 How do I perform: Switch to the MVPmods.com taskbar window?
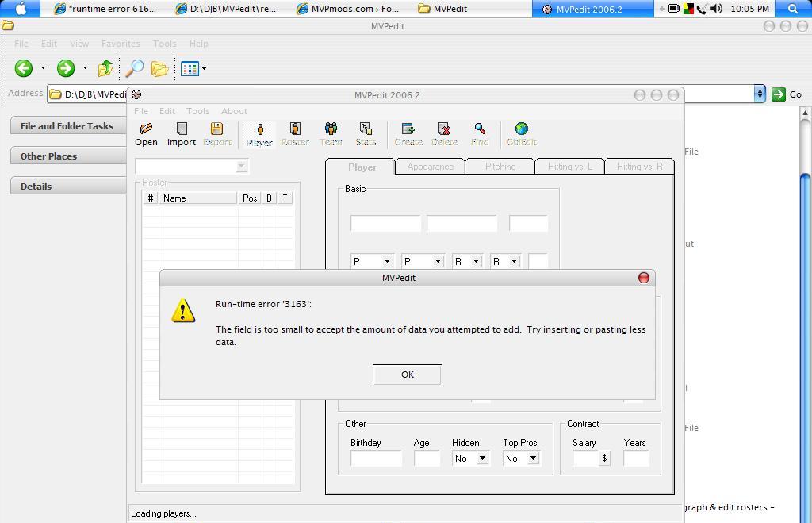click(348, 9)
